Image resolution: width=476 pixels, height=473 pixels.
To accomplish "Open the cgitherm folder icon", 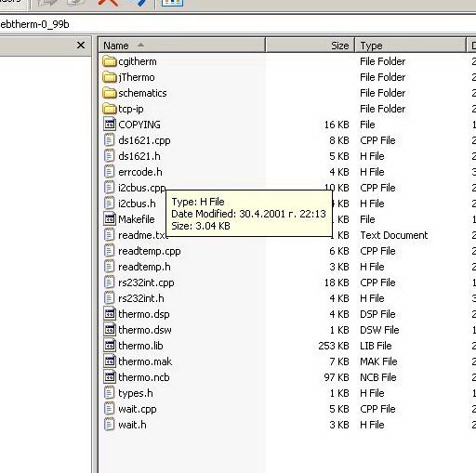I will pos(109,61).
